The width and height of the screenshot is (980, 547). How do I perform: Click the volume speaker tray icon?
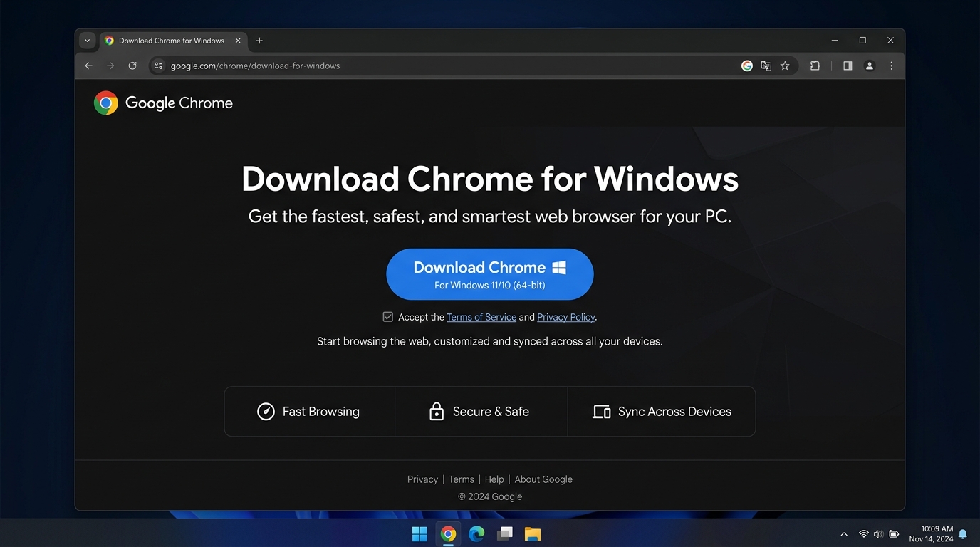tap(878, 534)
